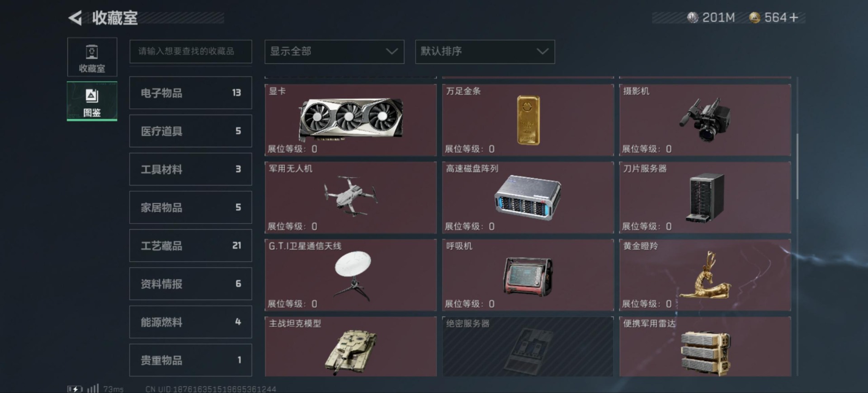Click the collectible search input field
Screen dimensions: 868x393
click(190, 51)
